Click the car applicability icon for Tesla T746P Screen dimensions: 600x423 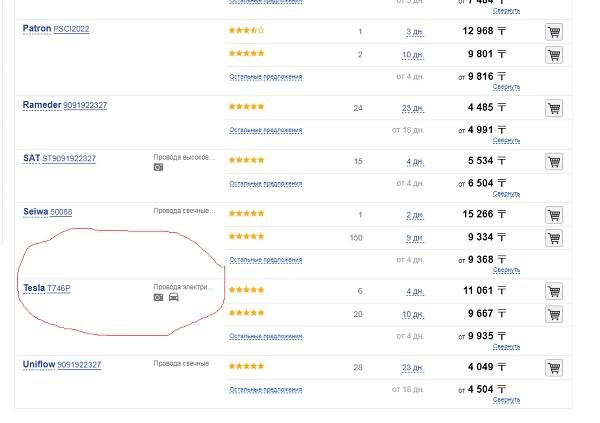tap(174, 298)
